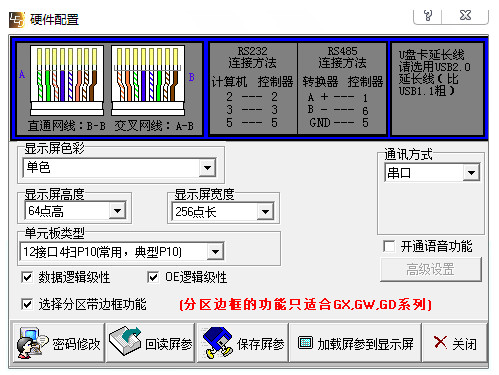The image size is (499, 375).
Task: Open the 单元板类型 dropdown arrow
Action: (x=215, y=252)
